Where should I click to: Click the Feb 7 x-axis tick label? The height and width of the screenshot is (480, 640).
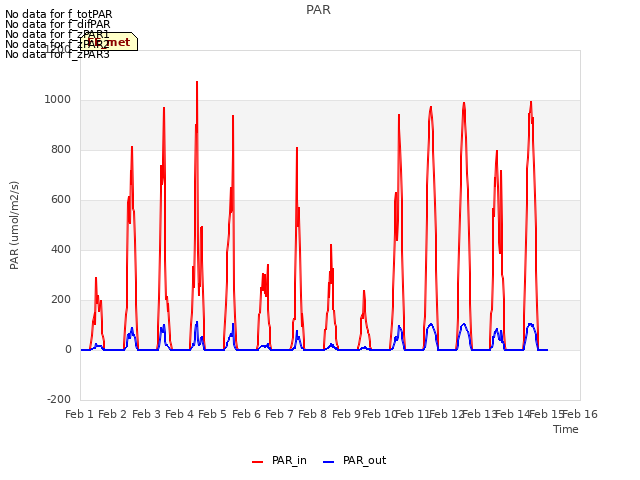click(x=279, y=414)
